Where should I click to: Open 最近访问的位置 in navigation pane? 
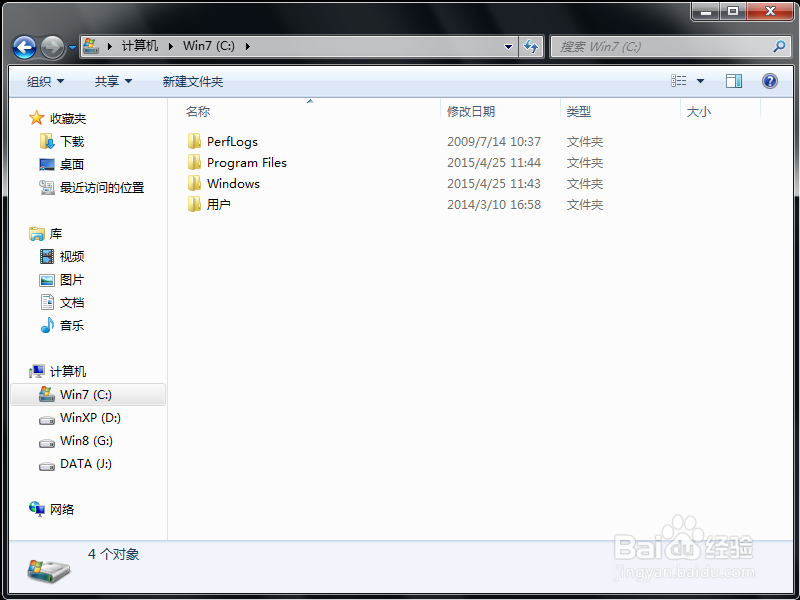tap(102, 187)
